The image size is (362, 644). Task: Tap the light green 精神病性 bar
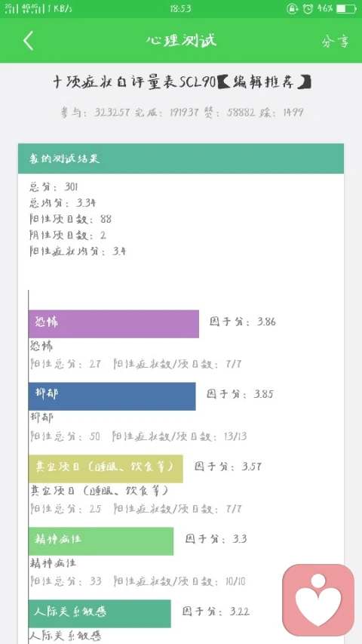[101, 541]
